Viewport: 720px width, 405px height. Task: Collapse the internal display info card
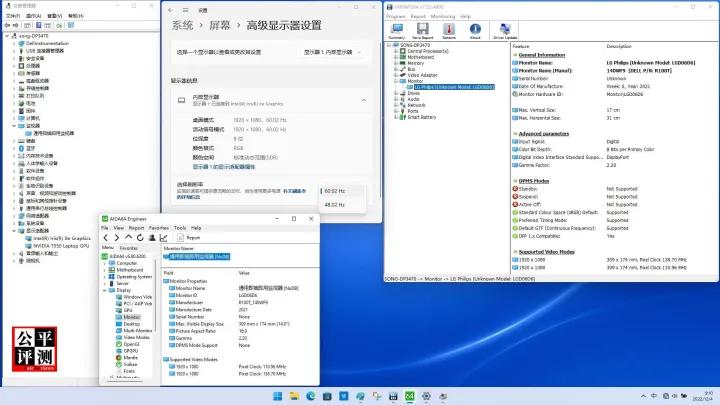(364, 100)
